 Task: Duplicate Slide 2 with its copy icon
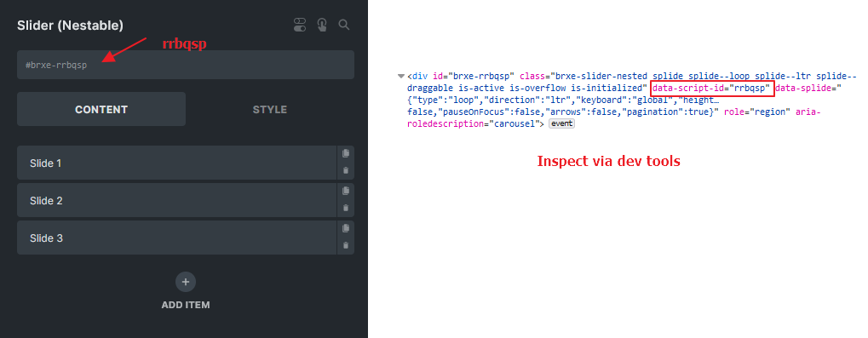click(x=346, y=192)
